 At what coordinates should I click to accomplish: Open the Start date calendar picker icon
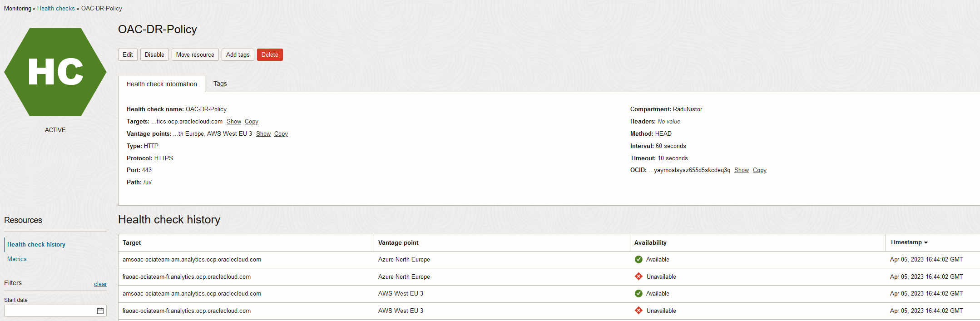pyautogui.click(x=100, y=311)
